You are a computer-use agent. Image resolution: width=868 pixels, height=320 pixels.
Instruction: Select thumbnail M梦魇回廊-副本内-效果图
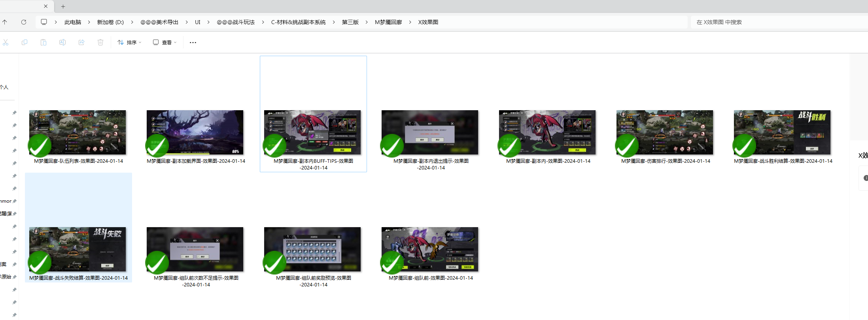547,132
